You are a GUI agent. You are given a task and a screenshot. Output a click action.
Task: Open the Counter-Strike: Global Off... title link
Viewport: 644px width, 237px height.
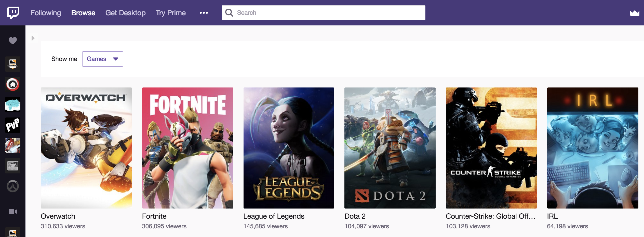tap(490, 216)
